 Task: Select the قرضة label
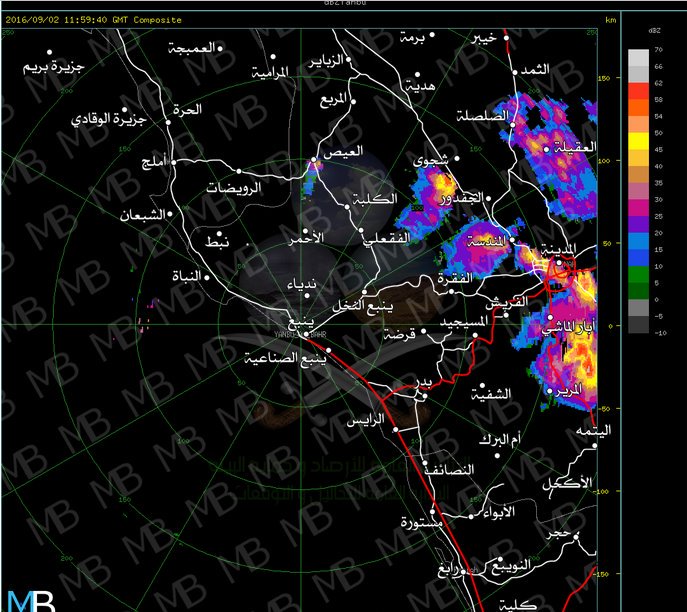(400, 335)
